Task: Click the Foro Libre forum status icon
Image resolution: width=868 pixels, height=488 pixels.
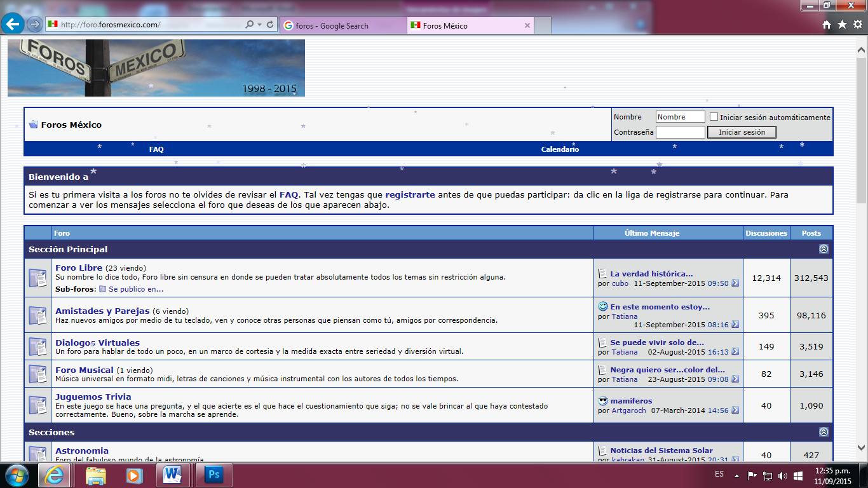Action: (37, 278)
